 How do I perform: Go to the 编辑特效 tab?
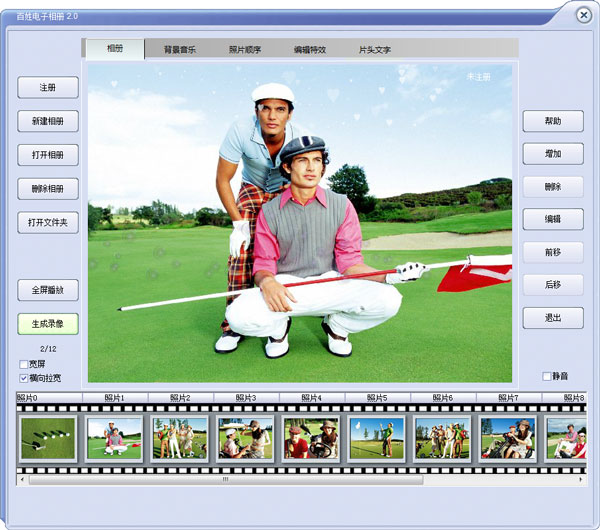310,49
